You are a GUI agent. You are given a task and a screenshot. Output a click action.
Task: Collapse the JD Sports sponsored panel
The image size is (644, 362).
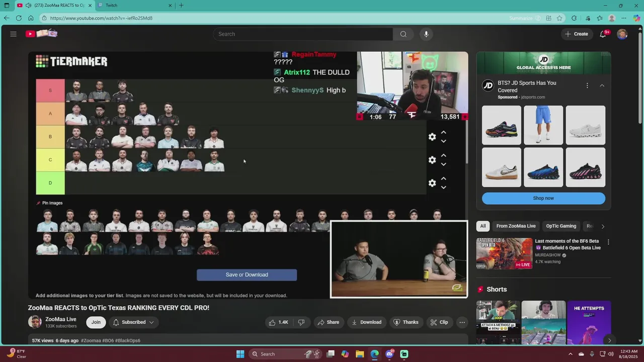coord(602,85)
